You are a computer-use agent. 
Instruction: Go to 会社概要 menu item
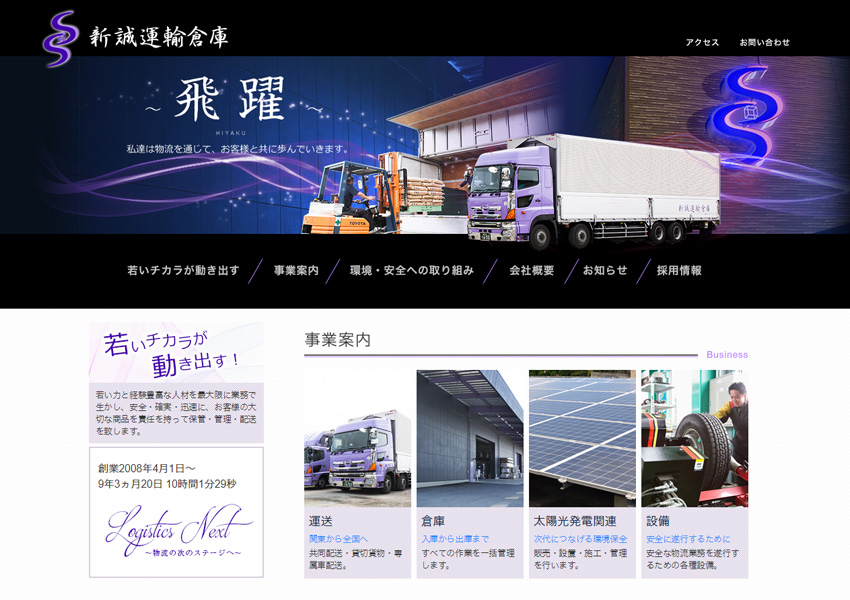pos(531,271)
